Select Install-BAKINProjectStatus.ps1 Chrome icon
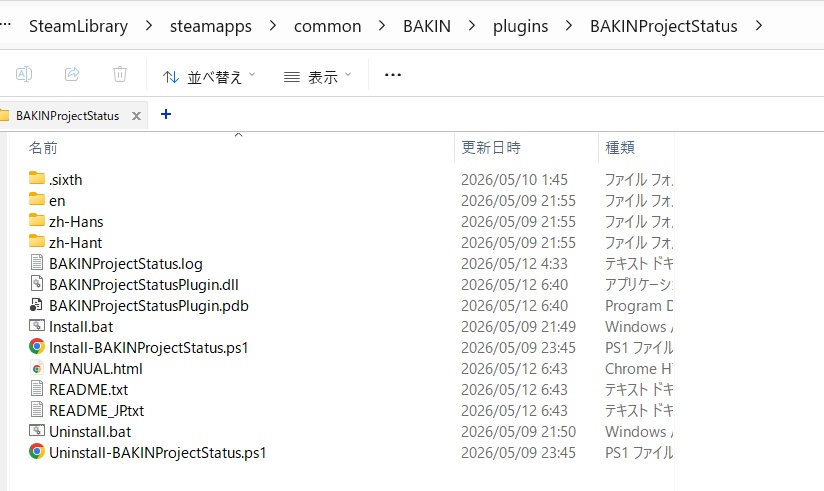824x491 pixels. (37, 346)
